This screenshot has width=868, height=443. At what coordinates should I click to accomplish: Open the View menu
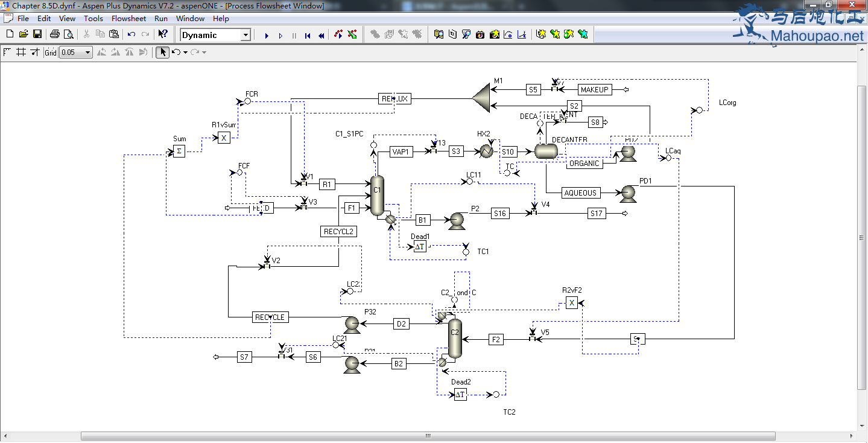coord(67,19)
